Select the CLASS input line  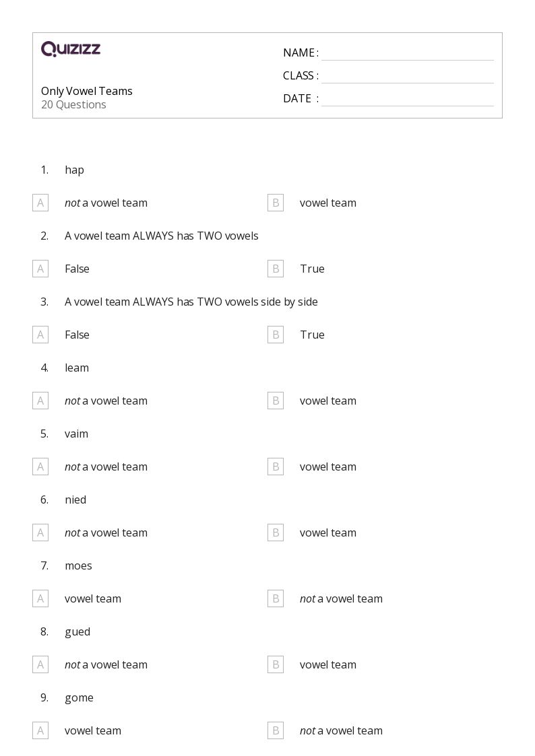(408, 76)
